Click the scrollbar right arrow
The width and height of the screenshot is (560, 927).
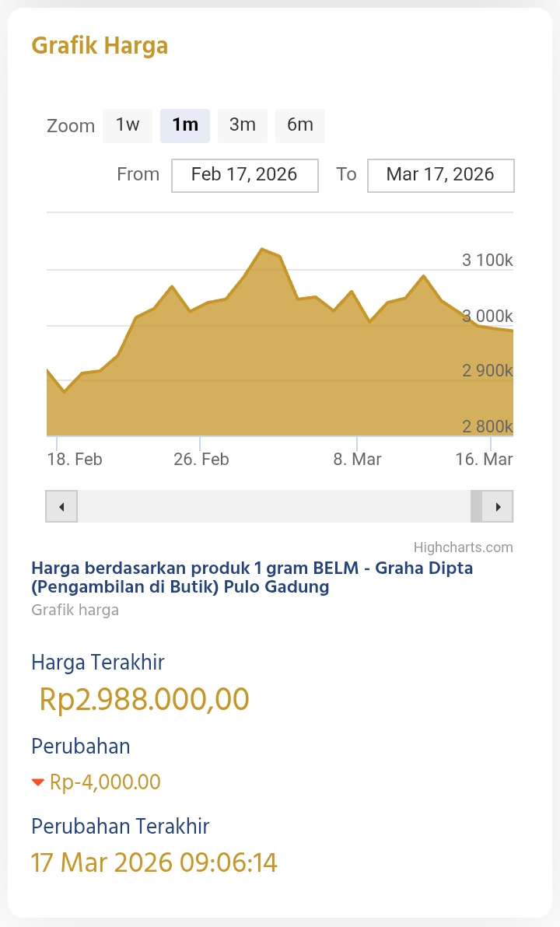click(x=498, y=507)
